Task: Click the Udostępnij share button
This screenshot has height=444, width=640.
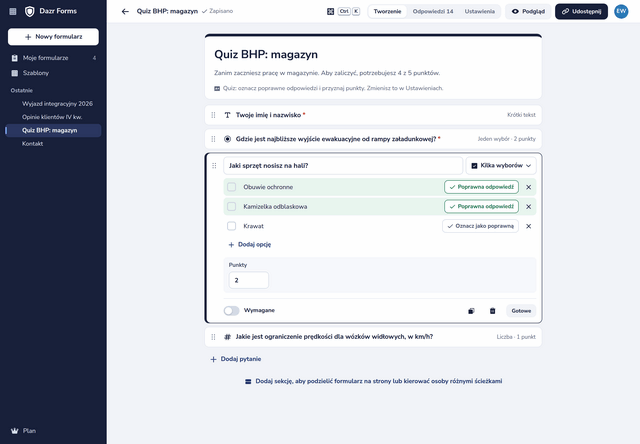Action: tap(581, 11)
